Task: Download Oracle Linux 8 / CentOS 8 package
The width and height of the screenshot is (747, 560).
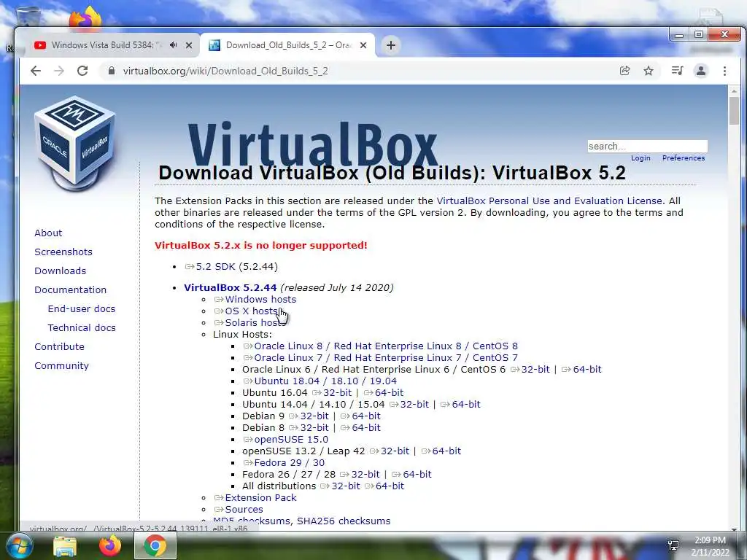Action: click(386, 346)
